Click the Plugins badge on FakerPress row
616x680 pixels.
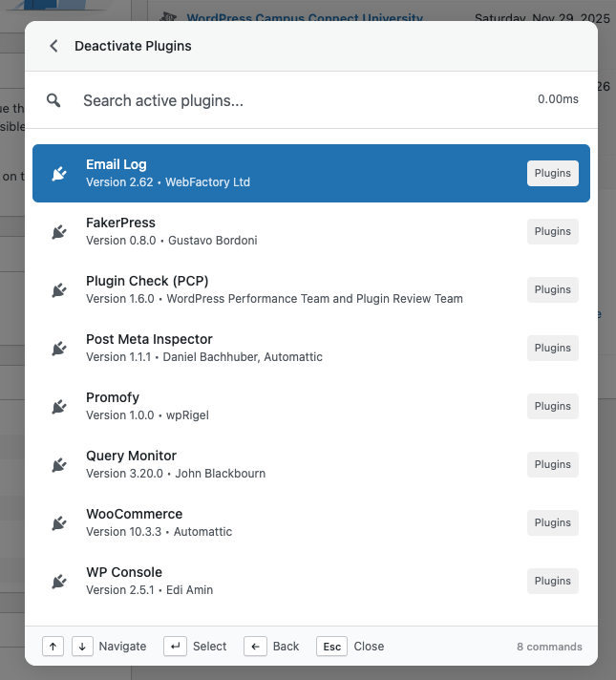(552, 231)
